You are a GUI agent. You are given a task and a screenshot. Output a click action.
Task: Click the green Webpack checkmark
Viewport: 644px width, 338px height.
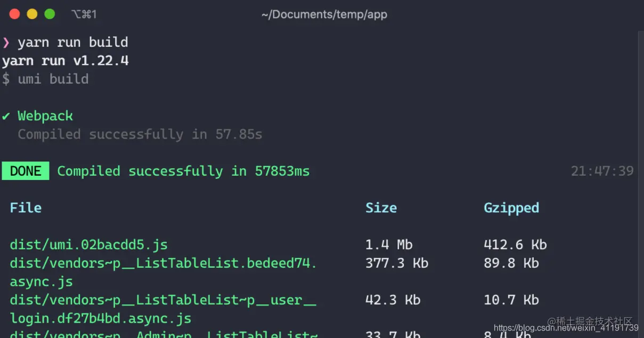click(6, 116)
